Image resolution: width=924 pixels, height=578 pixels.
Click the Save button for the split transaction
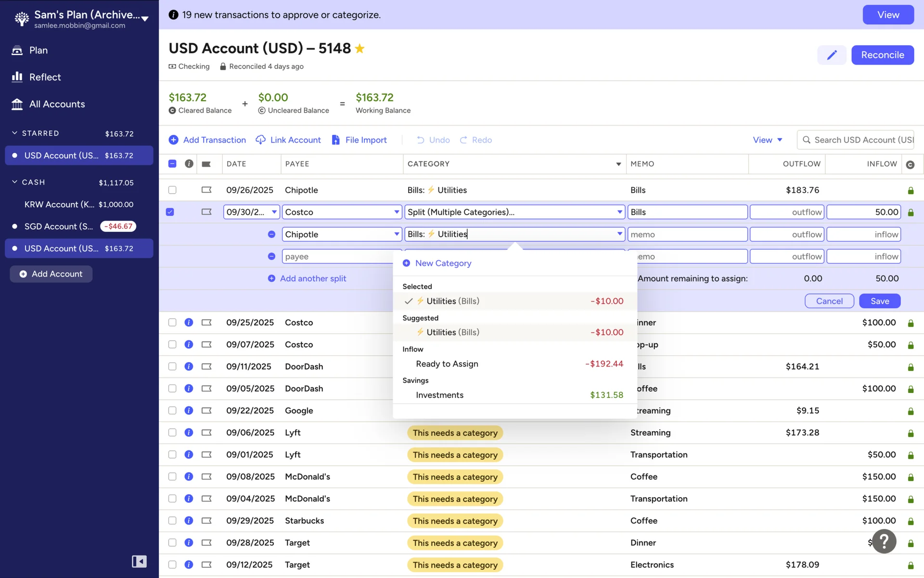[879, 301]
